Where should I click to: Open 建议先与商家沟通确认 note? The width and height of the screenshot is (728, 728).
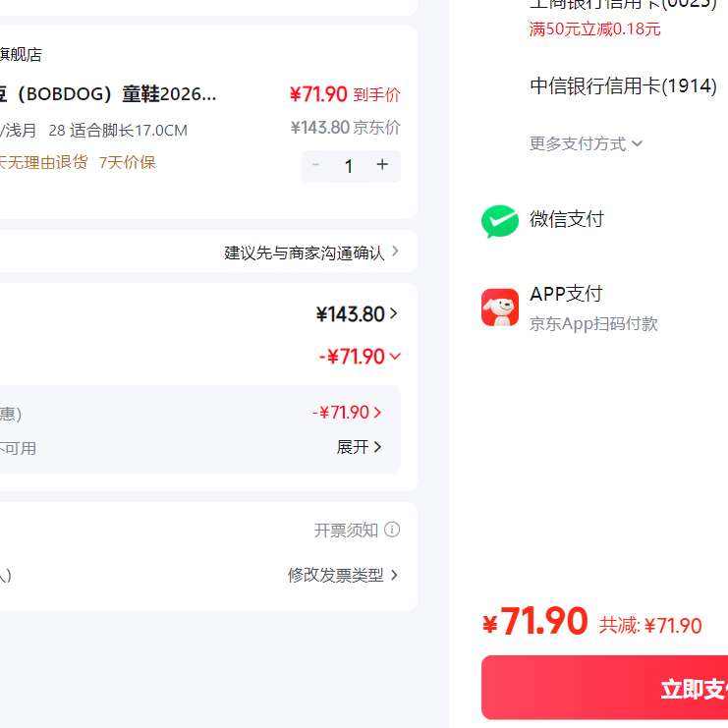click(311, 252)
